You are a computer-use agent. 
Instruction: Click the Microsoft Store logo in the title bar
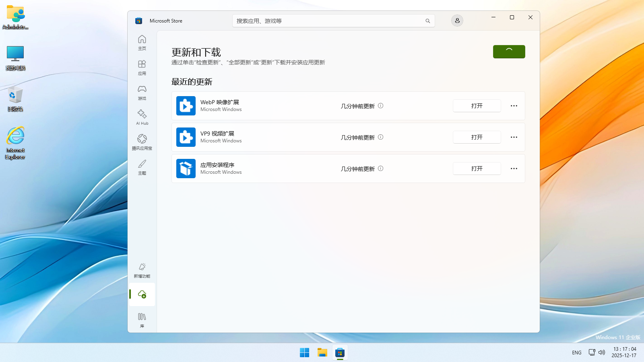pos(138,21)
